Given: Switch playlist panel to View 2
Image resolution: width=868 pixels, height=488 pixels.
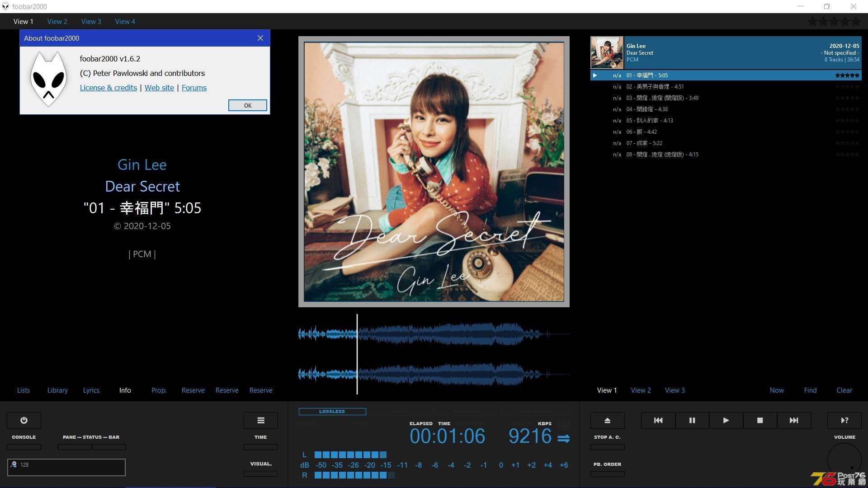Looking at the screenshot, I should (x=641, y=390).
